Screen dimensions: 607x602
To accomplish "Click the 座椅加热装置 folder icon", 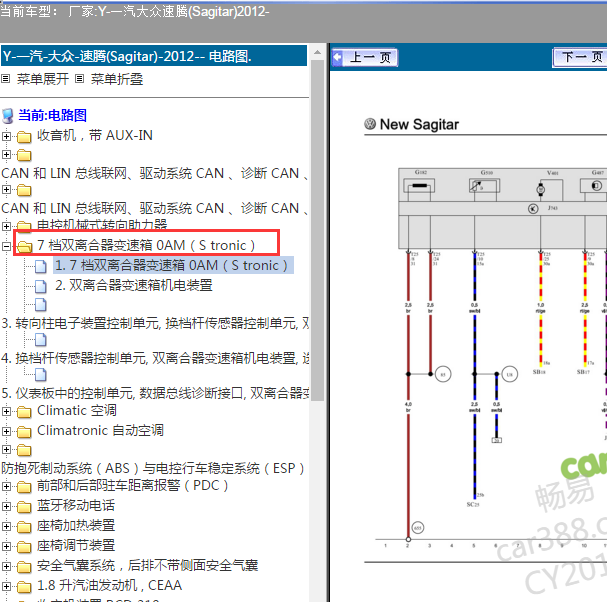I will tap(24, 527).
